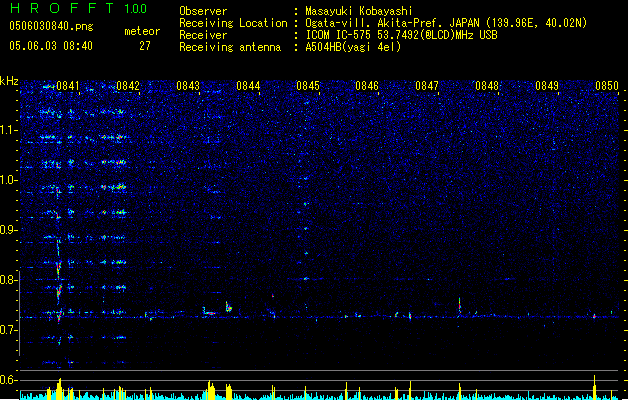Click the 1.0 kHz axis label
The image size is (629, 400).
(x=9, y=180)
